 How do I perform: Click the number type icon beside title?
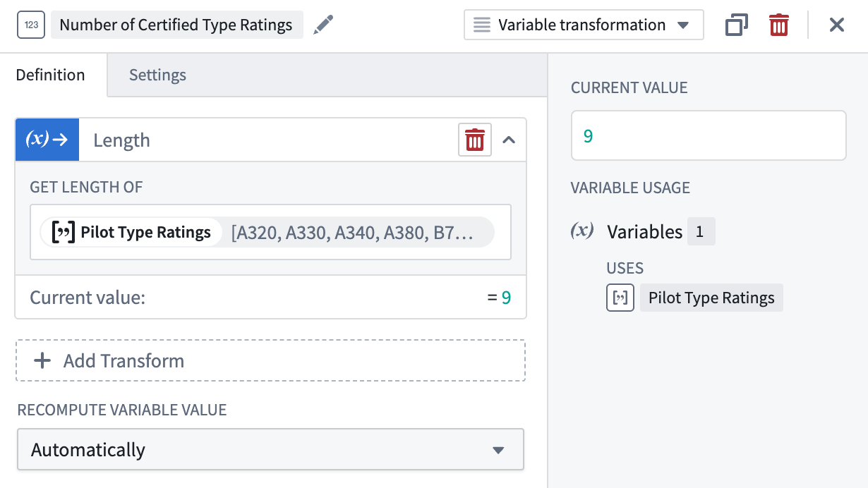[x=31, y=25]
